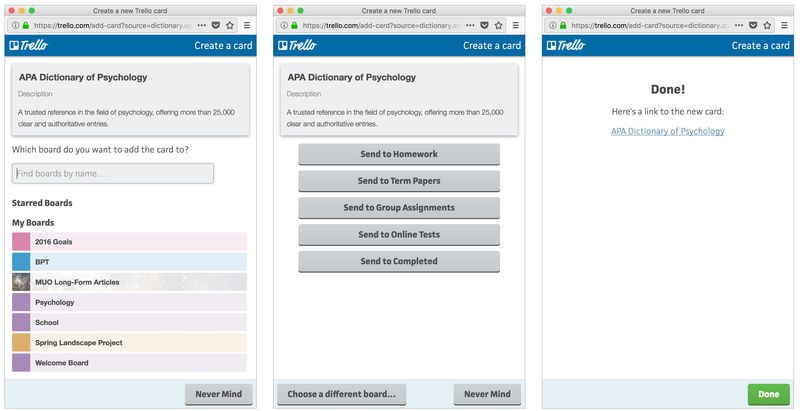Click green padlock in middle window
This screenshot has width=800, height=411.
tap(294, 25)
